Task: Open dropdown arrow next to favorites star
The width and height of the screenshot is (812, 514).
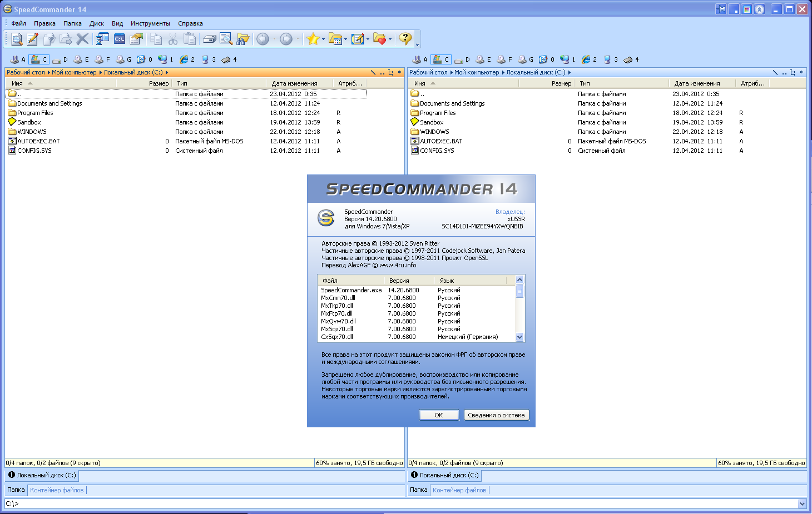Action: pos(323,39)
